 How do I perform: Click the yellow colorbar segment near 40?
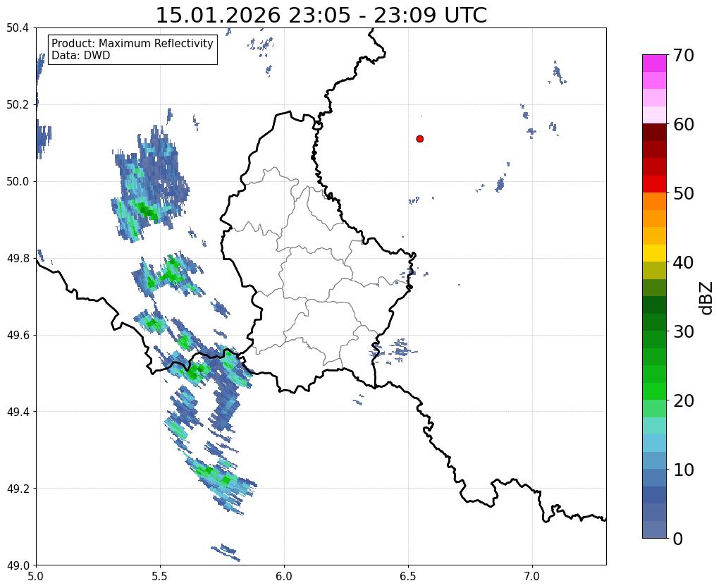(654, 253)
